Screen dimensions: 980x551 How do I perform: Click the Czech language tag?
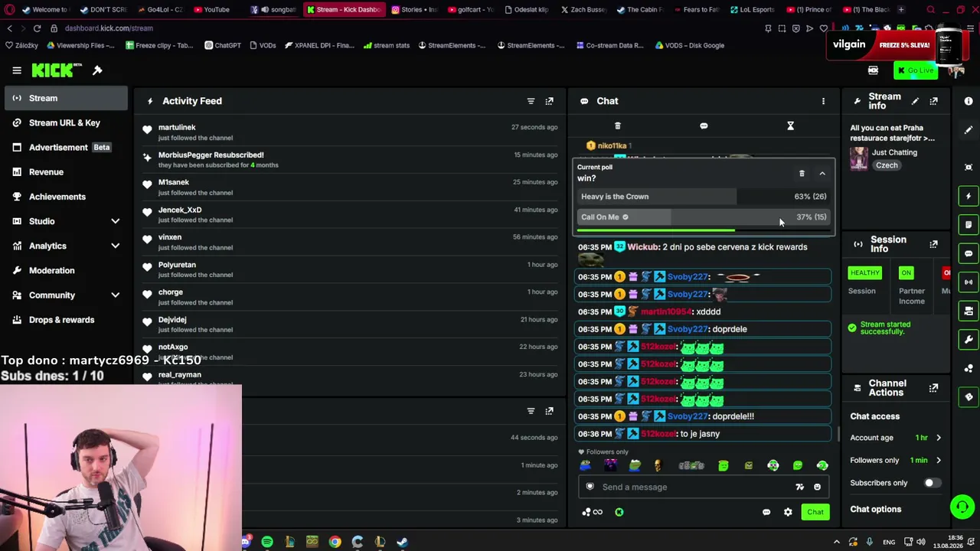pos(887,165)
